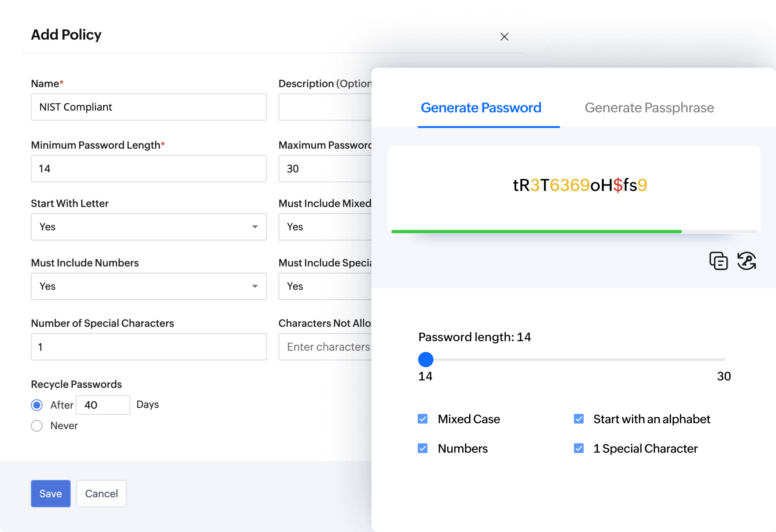The image size is (776, 532).
Task: Click the Save button
Action: click(50, 493)
